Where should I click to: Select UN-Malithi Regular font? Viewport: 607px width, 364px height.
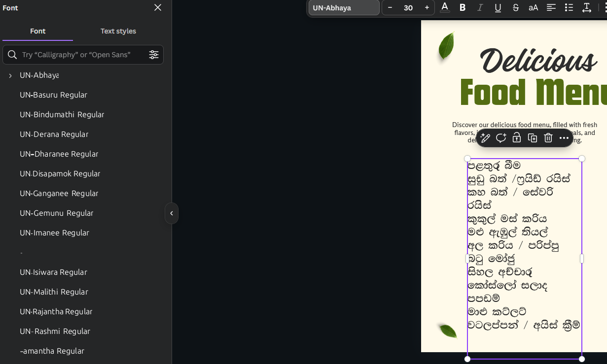coord(54,292)
